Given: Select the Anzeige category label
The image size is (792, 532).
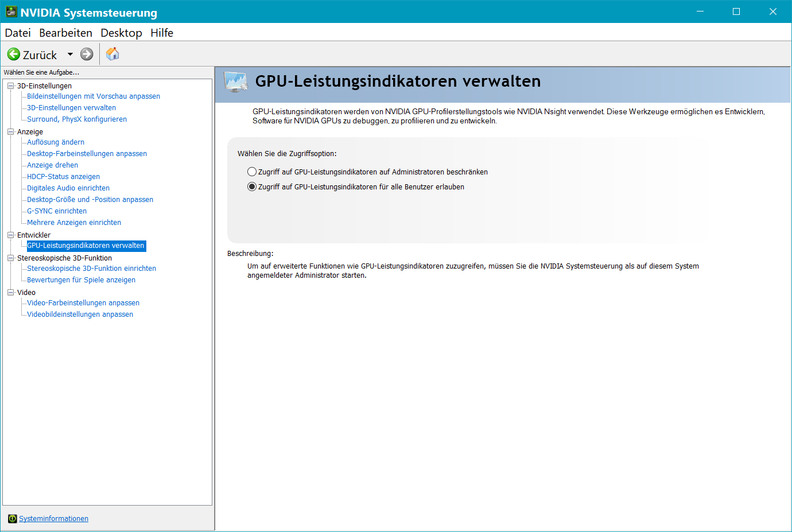Looking at the screenshot, I should click(30, 132).
